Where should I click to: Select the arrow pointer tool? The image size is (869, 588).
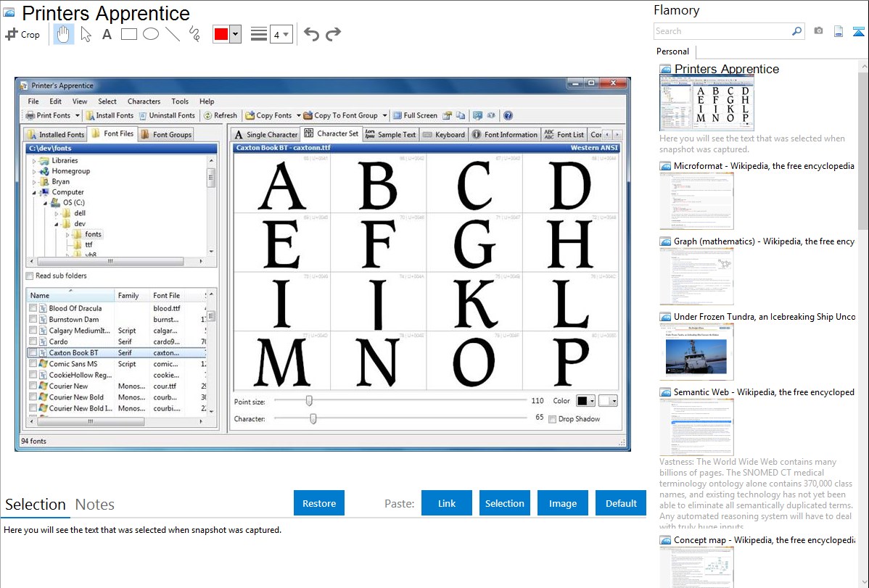point(86,34)
